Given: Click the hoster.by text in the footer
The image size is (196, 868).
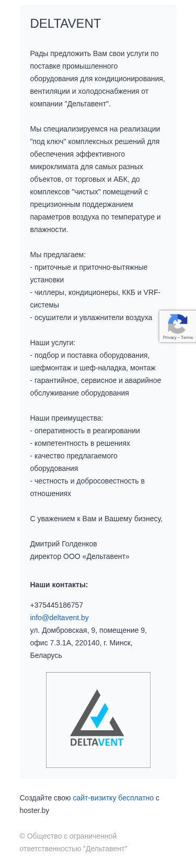Looking at the screenshot, I should (x=34, y=810).
